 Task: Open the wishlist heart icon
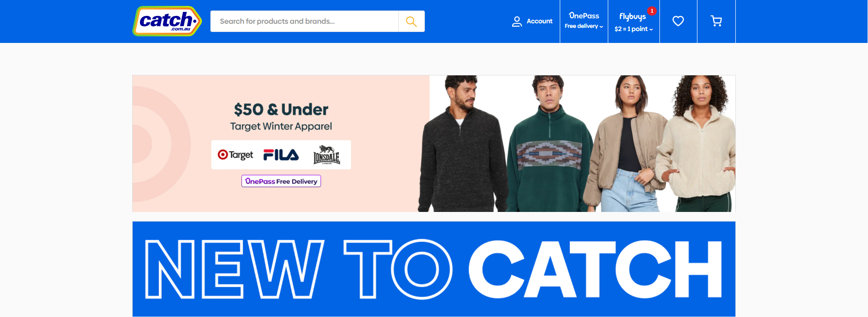[678, 21]
